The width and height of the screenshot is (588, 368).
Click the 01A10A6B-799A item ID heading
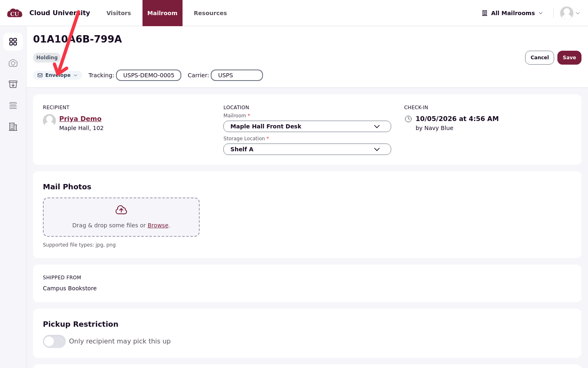(x=78, y=39)
